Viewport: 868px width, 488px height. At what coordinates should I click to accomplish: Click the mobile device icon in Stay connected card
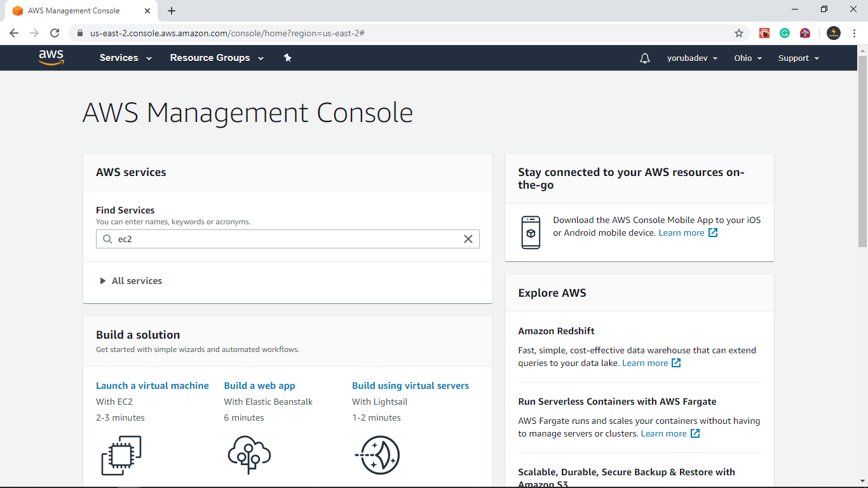pos(531,233)
